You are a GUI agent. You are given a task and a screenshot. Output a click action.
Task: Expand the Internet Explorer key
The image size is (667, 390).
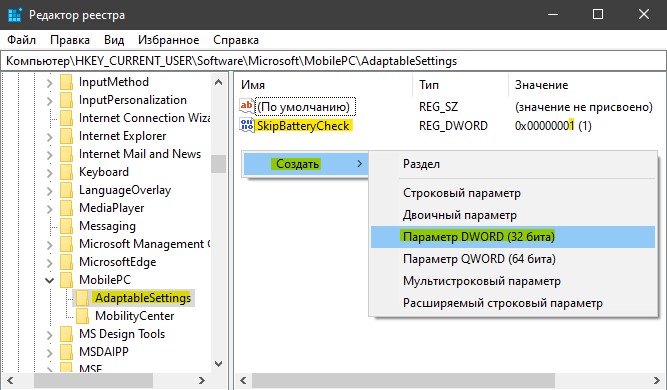(50, 137)
